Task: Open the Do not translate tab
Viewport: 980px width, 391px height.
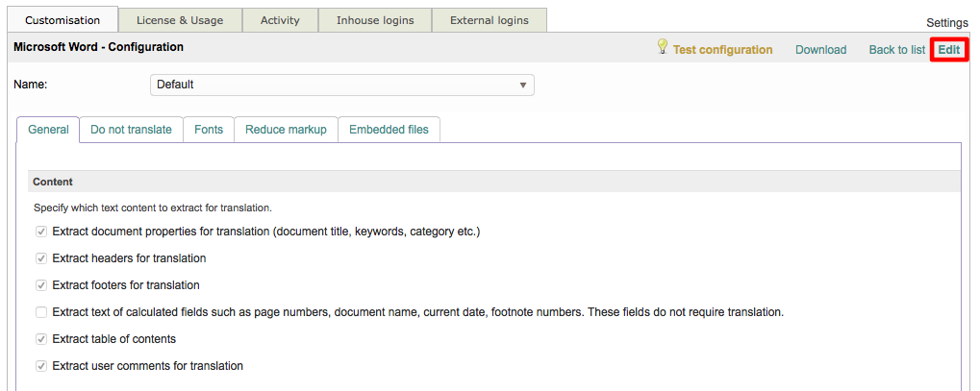Action: pos(131,130)
